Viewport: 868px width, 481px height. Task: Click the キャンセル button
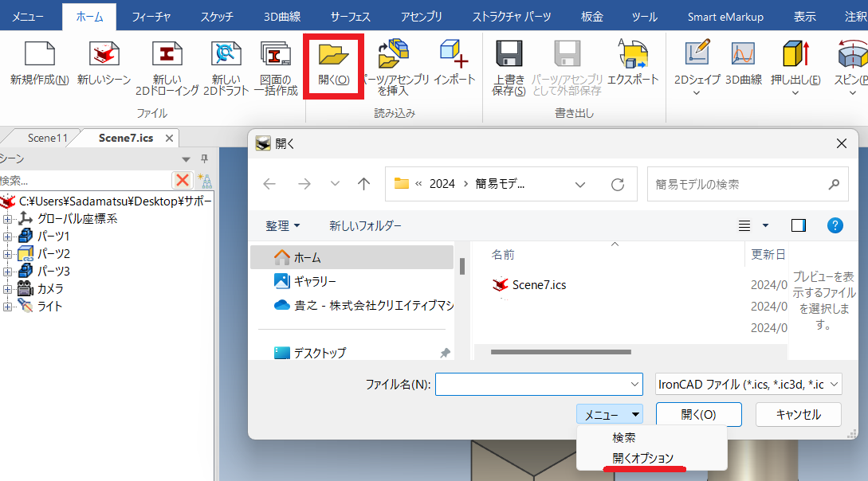click(798, 414)
